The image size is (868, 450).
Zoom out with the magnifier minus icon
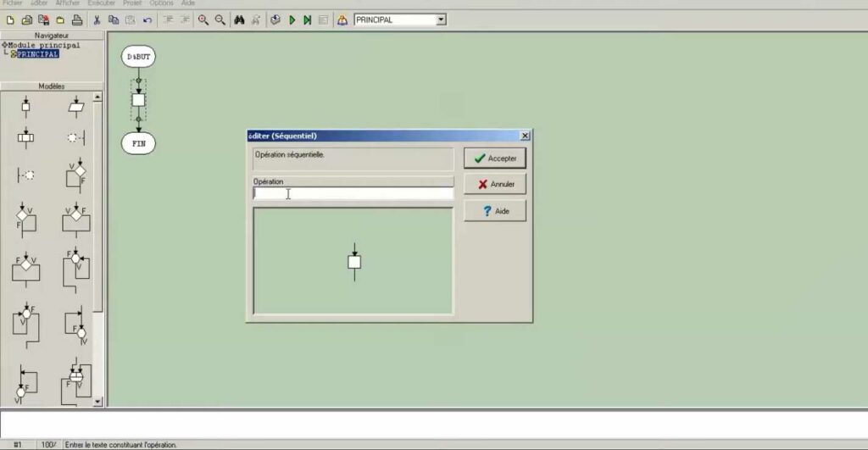tap(220, 20)
